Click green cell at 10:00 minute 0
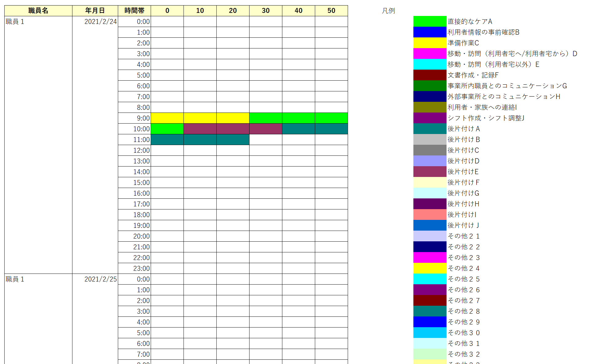Image resolution: width=592 pixels, height=364 pixels. click(167, 129)
